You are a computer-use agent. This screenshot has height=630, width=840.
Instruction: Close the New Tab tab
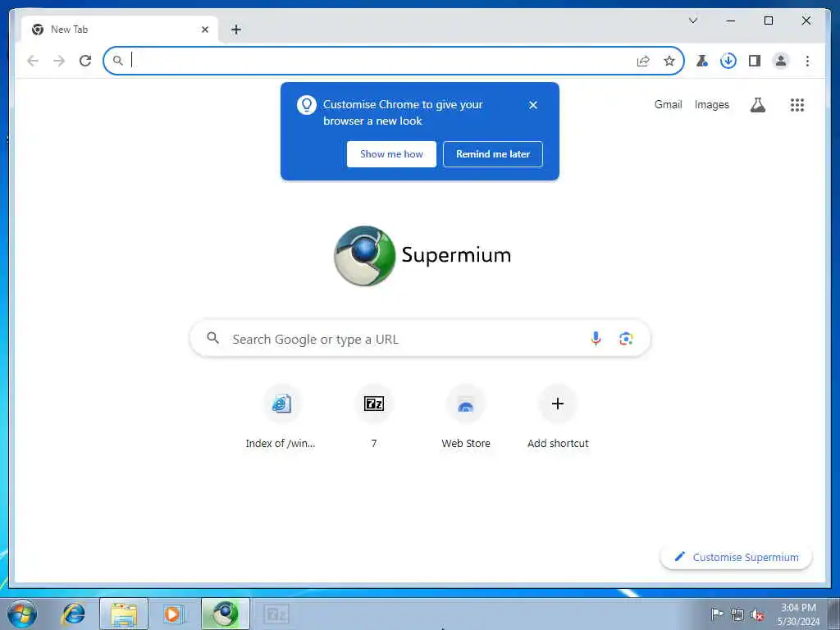pyautogui.click(x=204, y=30)
